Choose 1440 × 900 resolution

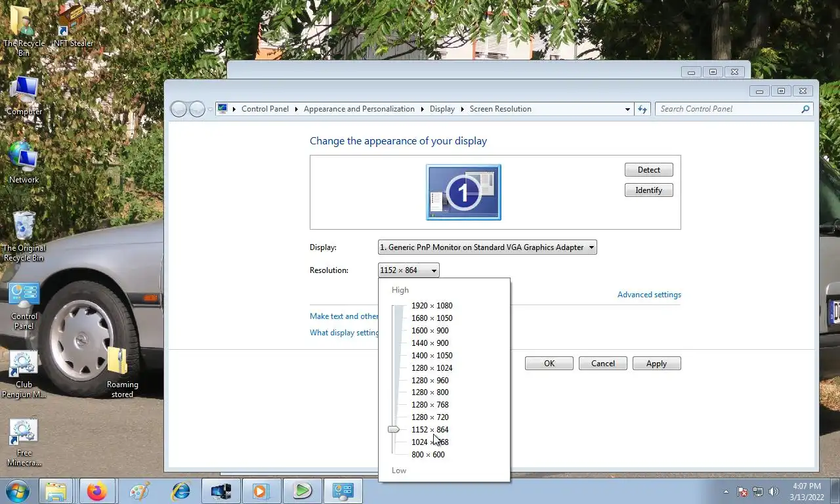pyautogui.click(x=430, y=343)
